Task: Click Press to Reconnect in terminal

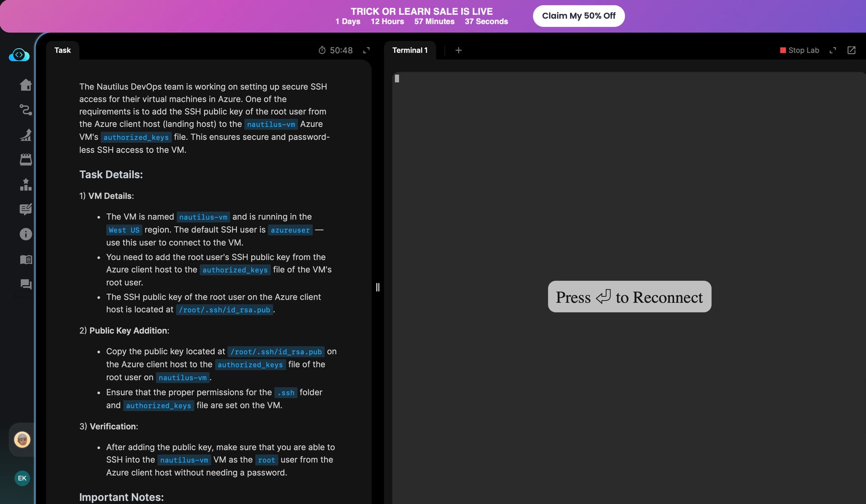Action: point(629,297)
